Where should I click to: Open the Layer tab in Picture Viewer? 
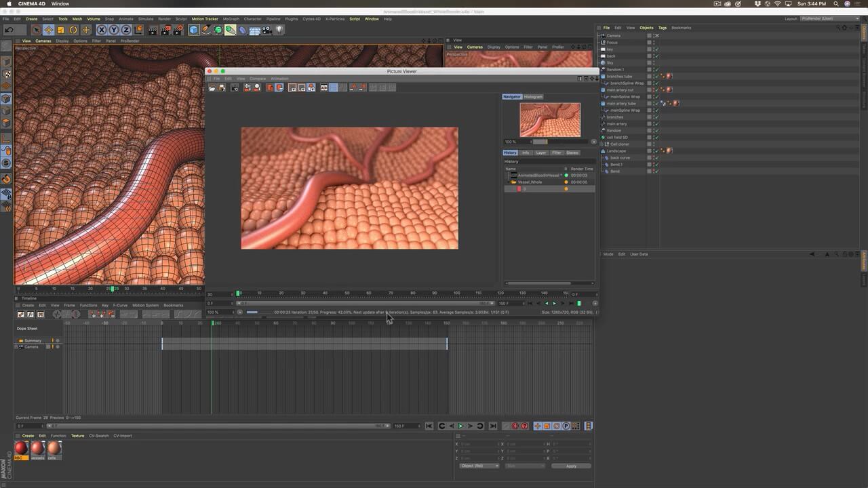[x=540, y=152]
